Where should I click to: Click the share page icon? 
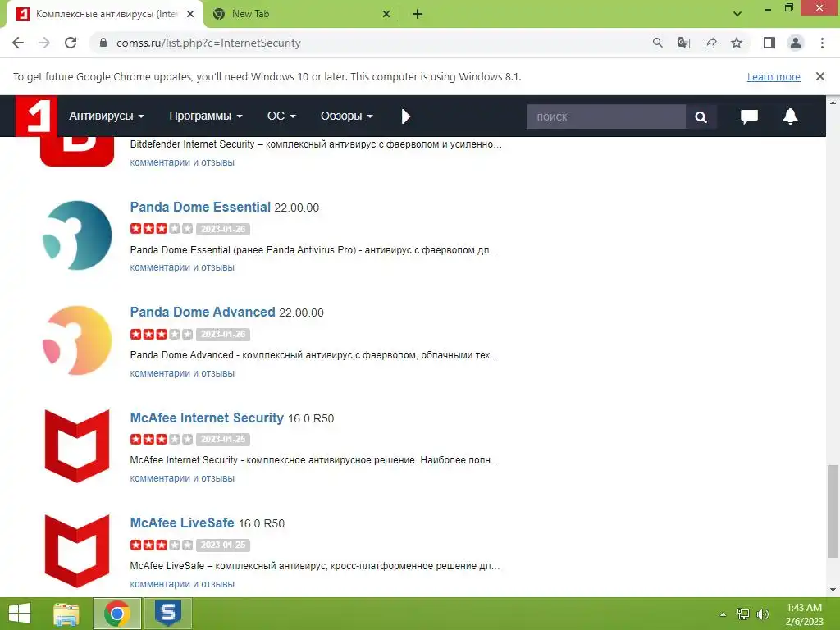point(710,43)
